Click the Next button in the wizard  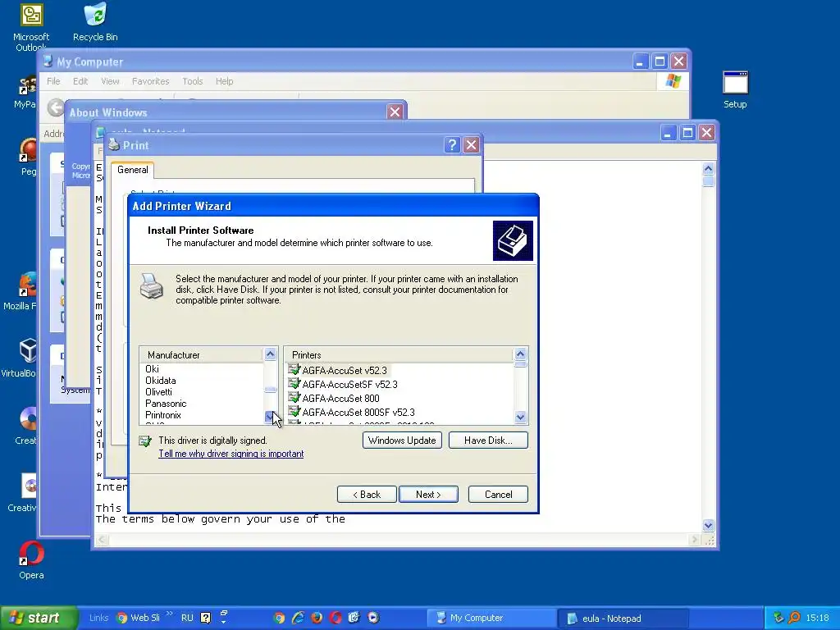[428, 495]
